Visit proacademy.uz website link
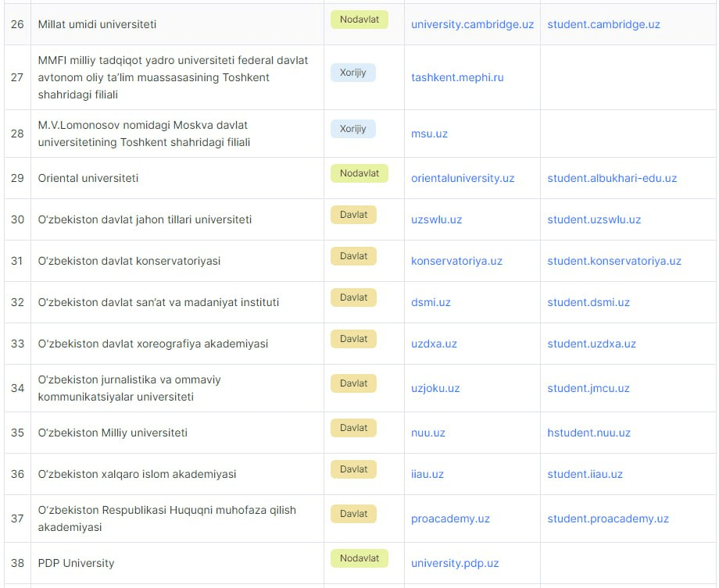 (x=450, y=519)
